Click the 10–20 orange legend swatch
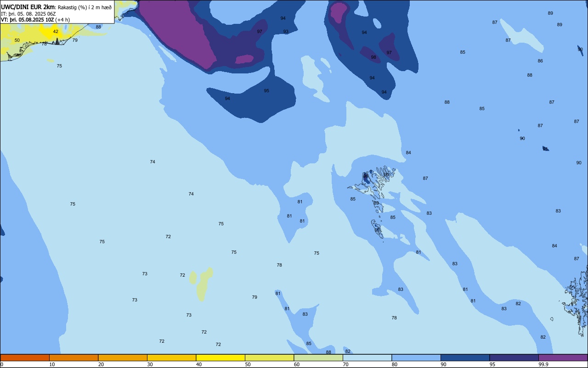The image size is (588, 368). [x=73, y=357]
